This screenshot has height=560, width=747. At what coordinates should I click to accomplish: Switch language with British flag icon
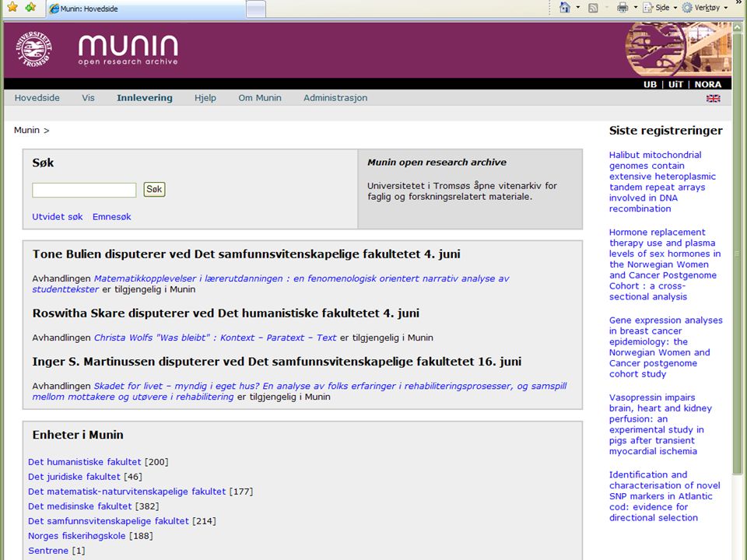(714, 99)
